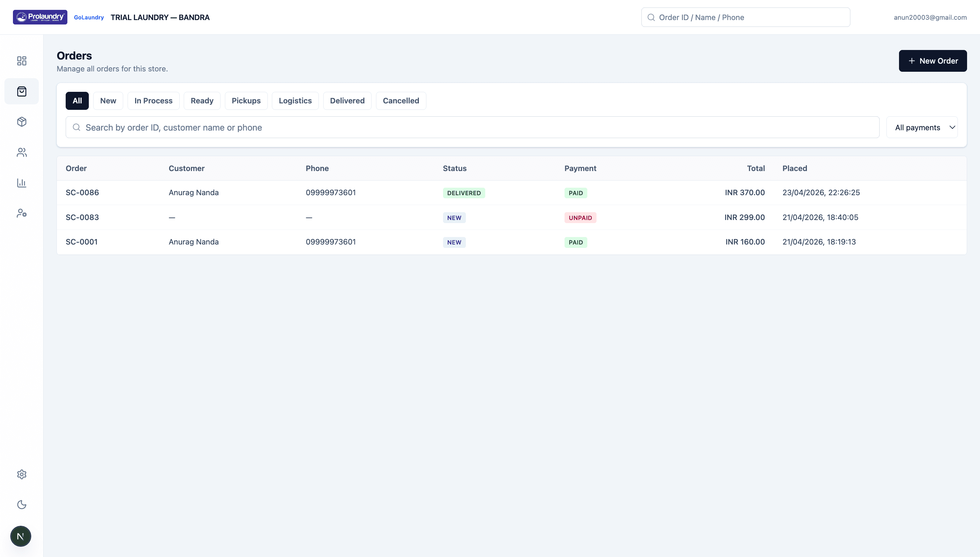Click the PAID badge for SC-0001
980x557 pixels.
click(x=576, y=242)
